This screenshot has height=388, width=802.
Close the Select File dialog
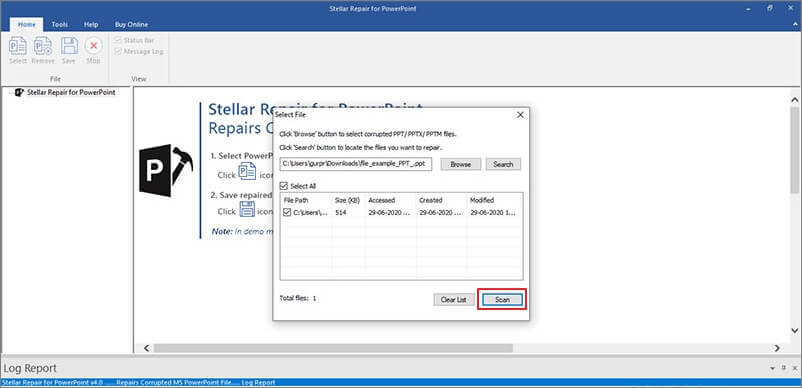coord(520,115)
